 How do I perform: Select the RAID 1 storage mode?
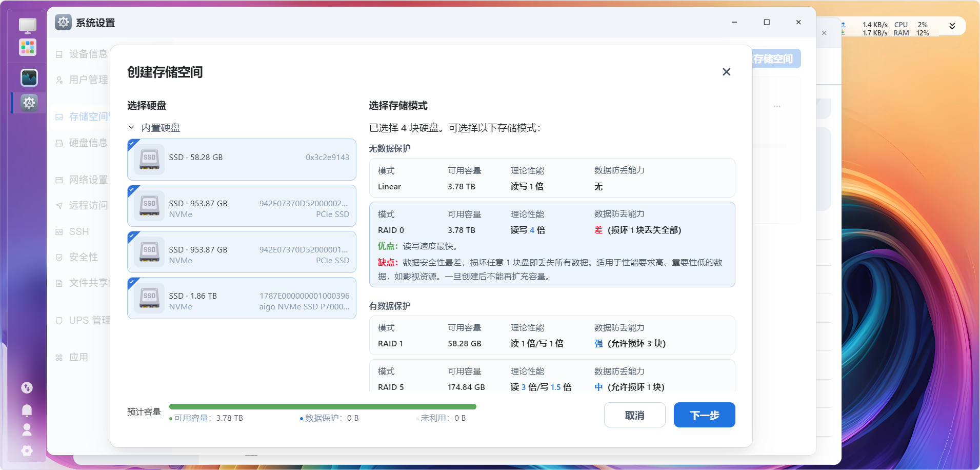552,336
